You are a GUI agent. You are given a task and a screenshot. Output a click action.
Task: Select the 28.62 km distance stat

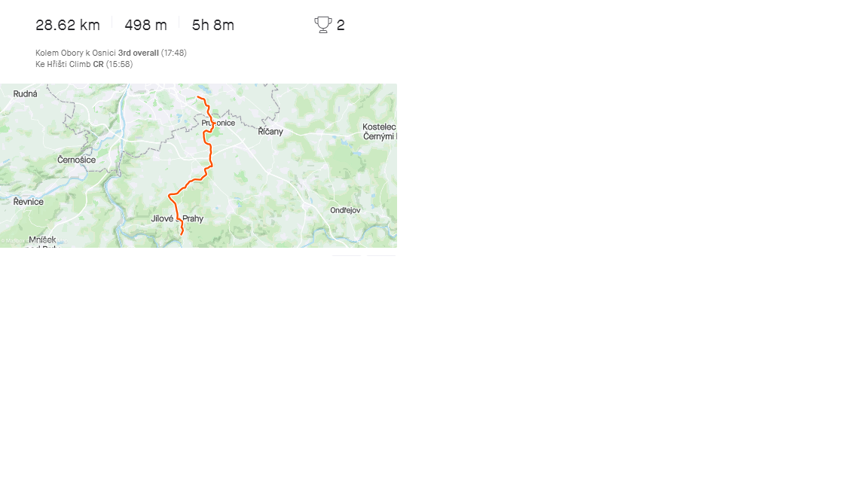68,26
